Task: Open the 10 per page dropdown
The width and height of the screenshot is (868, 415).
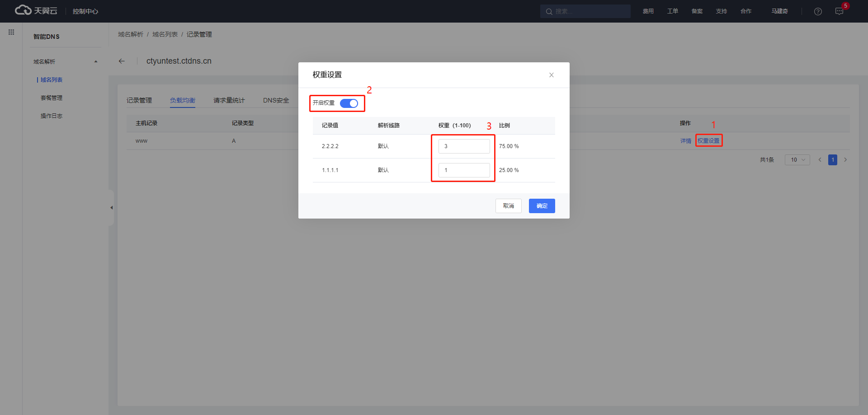Action: coord(797,160)
